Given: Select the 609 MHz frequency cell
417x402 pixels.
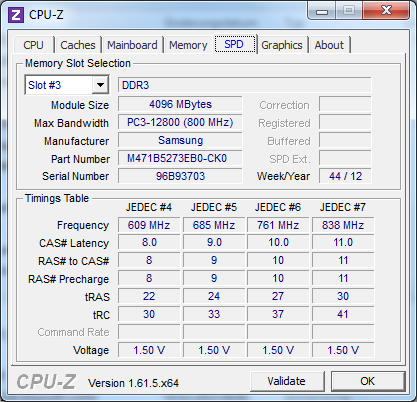Looking at the screenshot, I should [x=149, y=225].
